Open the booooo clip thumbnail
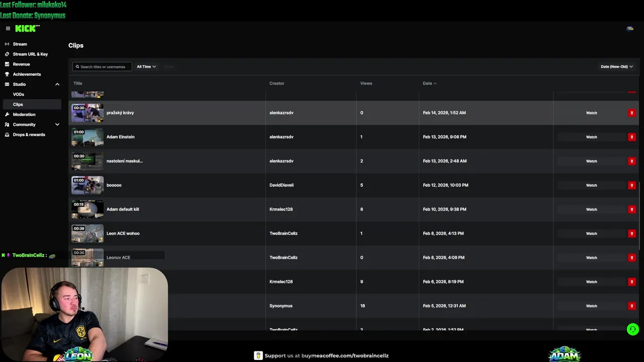The height and width of the screenshot is (362, 644). tap(88, 186)
